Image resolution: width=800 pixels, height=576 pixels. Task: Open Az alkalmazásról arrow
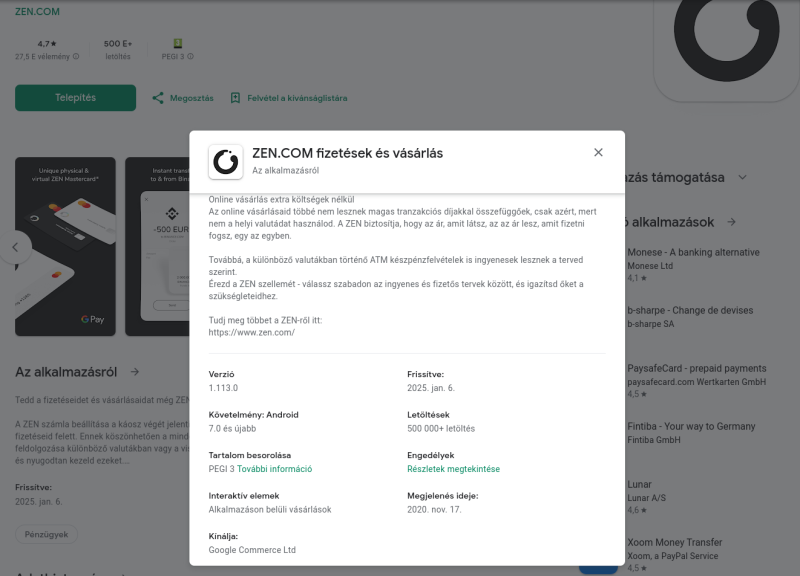135,372
